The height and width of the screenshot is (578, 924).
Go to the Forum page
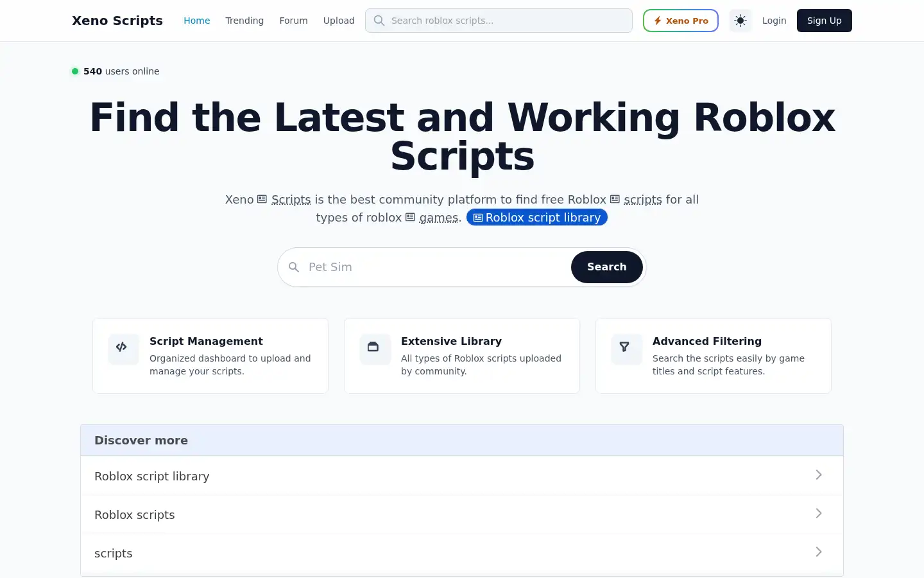point(293,21)
